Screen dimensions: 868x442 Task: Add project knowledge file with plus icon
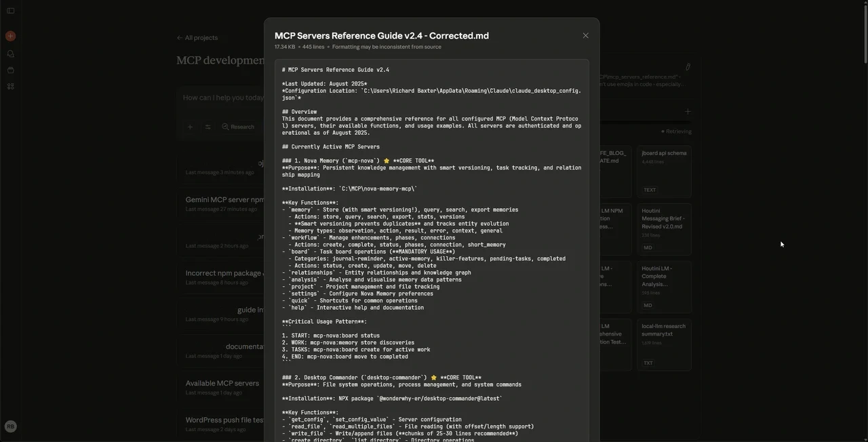(688, 111)
